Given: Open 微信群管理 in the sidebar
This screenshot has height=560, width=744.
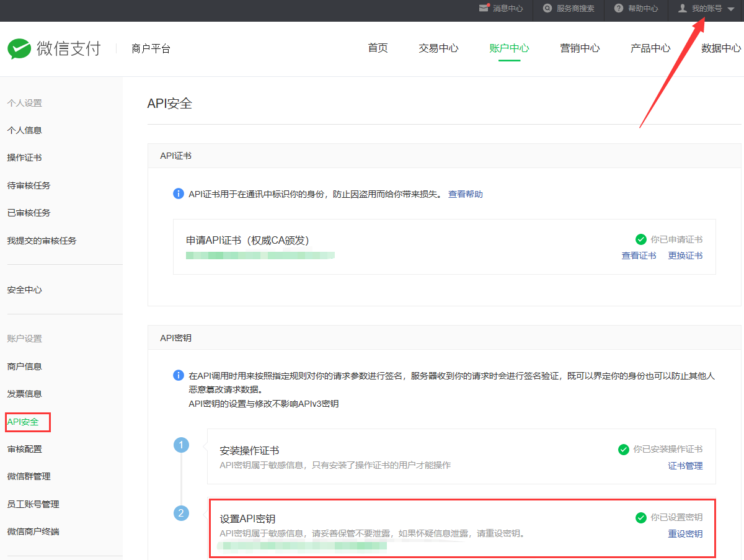Looking at the screenshot, I should (29, 476).
